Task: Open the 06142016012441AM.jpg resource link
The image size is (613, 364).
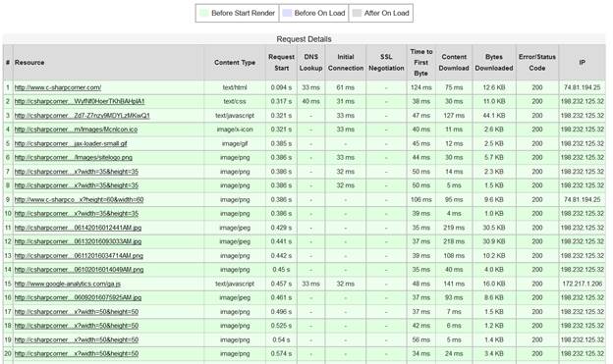Action: coord(78,228)
